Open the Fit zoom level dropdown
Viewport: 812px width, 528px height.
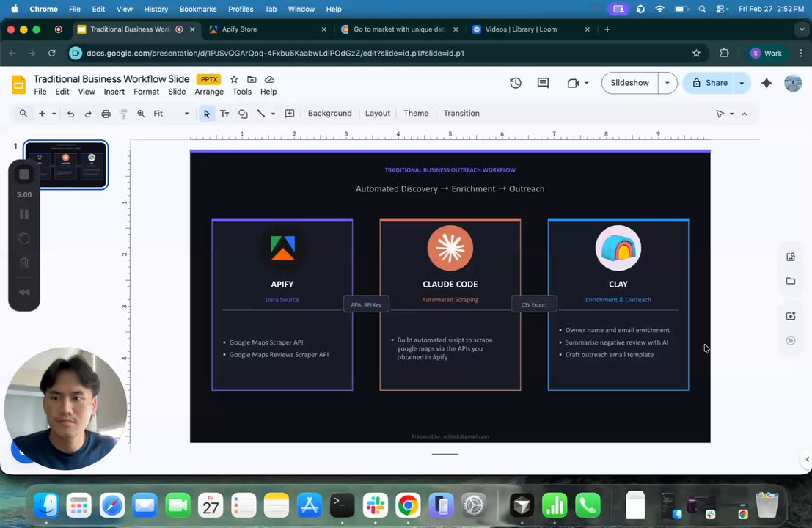tap(171, 114)
